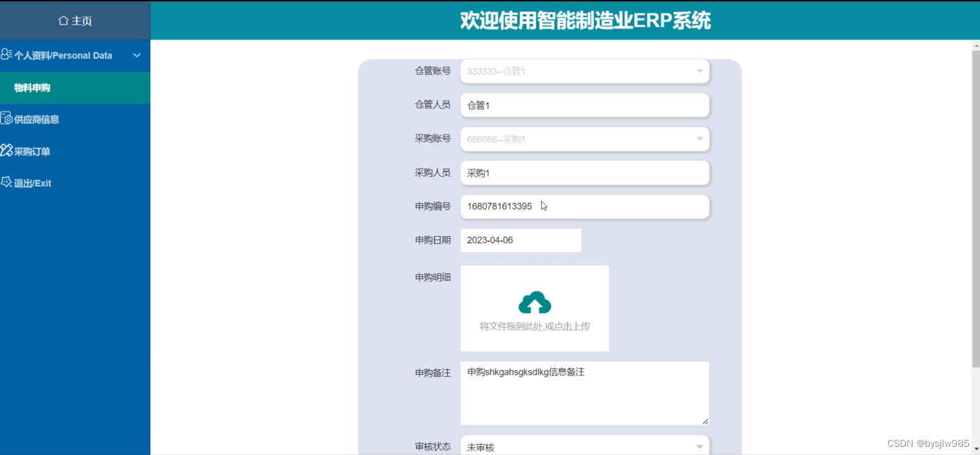Choose 退出/Exit in the sidebar
This screenshot has width=980, height=455.
(75, 183)
